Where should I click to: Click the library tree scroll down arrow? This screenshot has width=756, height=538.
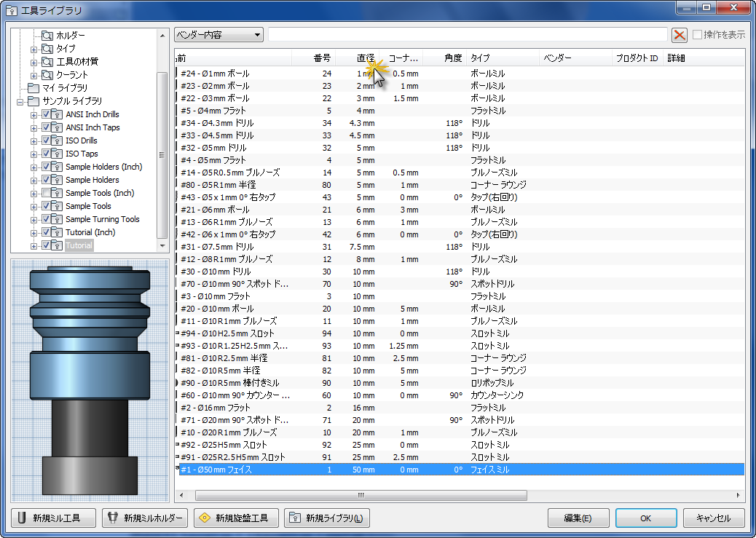tap(162, 246)
